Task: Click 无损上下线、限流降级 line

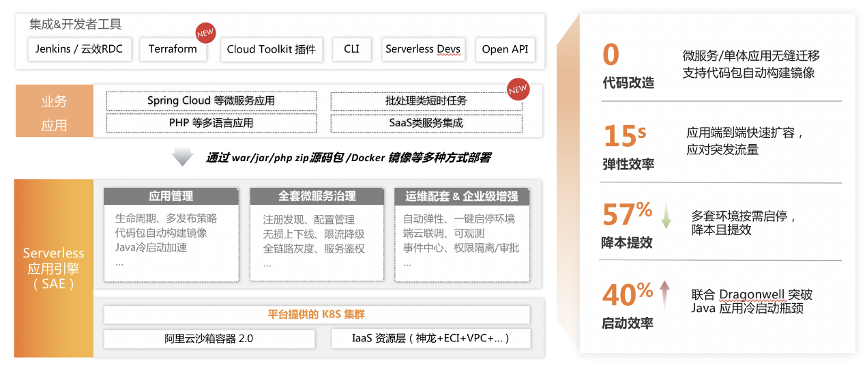Action: 314,234
